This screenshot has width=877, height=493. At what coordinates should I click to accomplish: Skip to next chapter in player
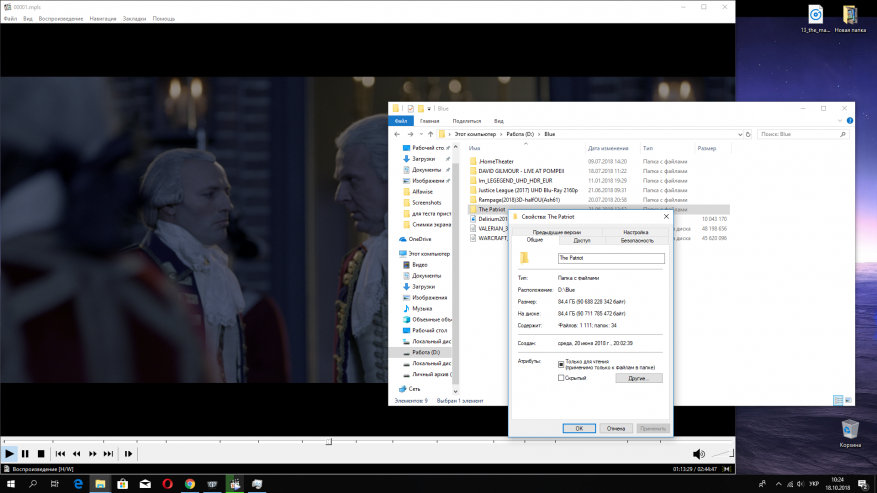point(109,454)
